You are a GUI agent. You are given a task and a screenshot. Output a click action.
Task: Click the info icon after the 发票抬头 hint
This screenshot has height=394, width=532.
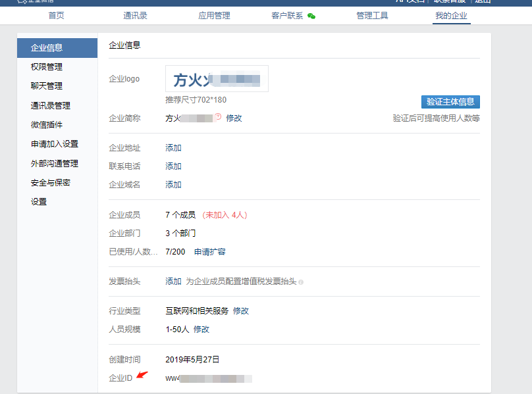[x=300, y=282]
